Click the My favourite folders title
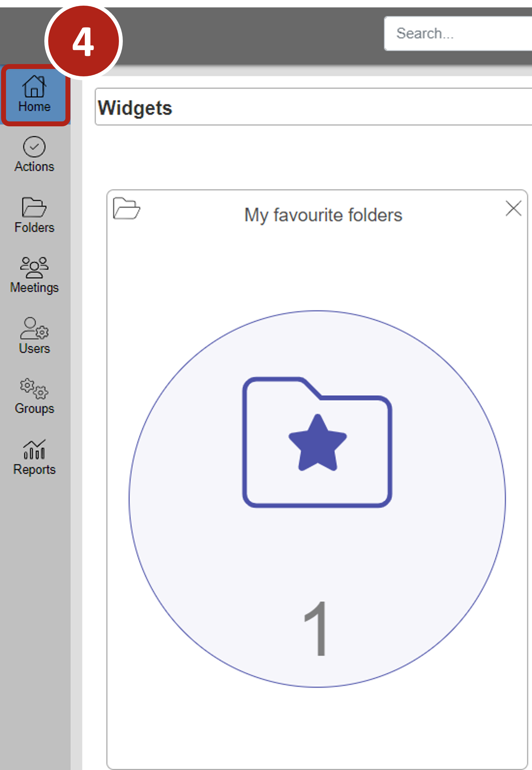 pos(323,215)
